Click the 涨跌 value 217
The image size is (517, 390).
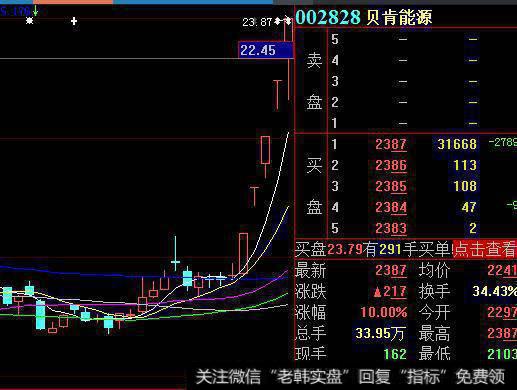(395, 292)
